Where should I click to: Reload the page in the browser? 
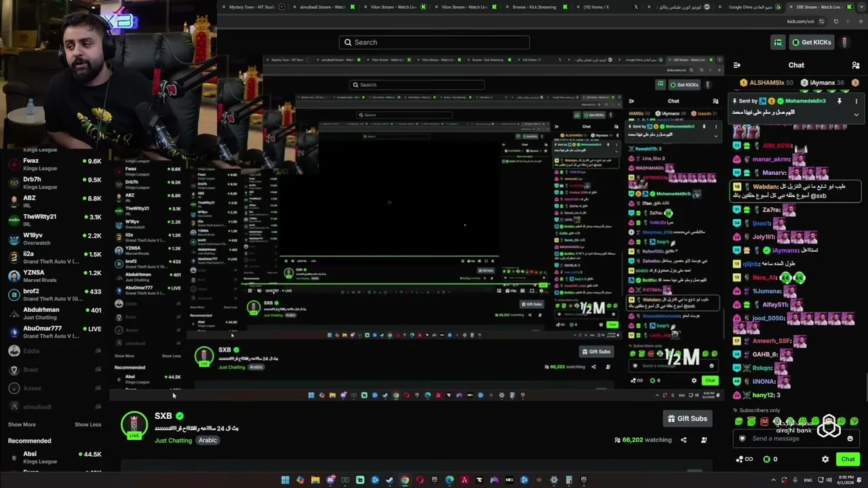coord(835,21)
